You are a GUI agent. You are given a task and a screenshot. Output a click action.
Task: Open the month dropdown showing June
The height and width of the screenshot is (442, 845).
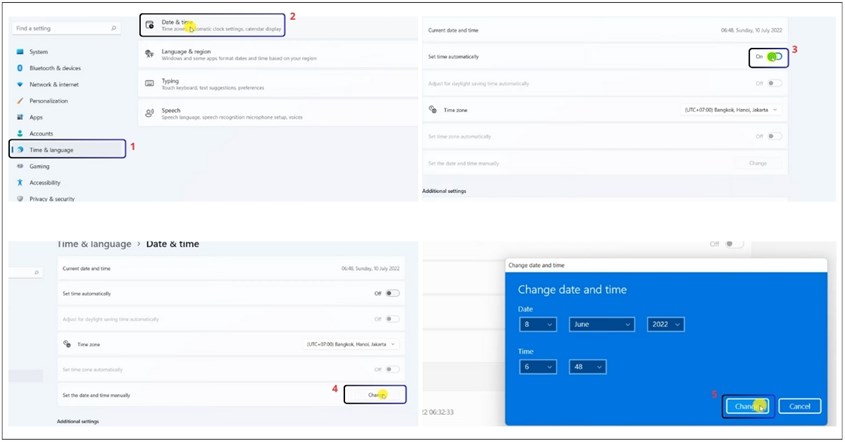tap(601, 324)
